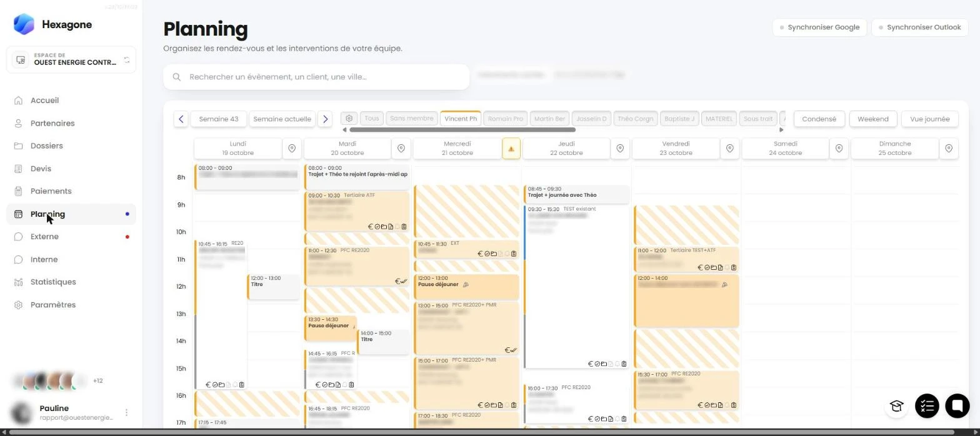
Task: Select the Tous member filter
Action: pyautogui.click(x=372, y=119)
